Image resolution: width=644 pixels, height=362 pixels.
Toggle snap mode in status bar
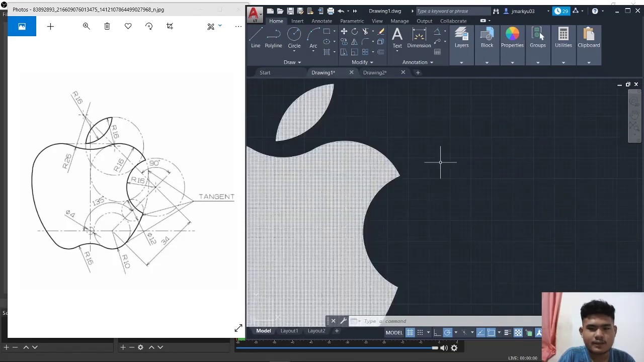pos(420,332)
